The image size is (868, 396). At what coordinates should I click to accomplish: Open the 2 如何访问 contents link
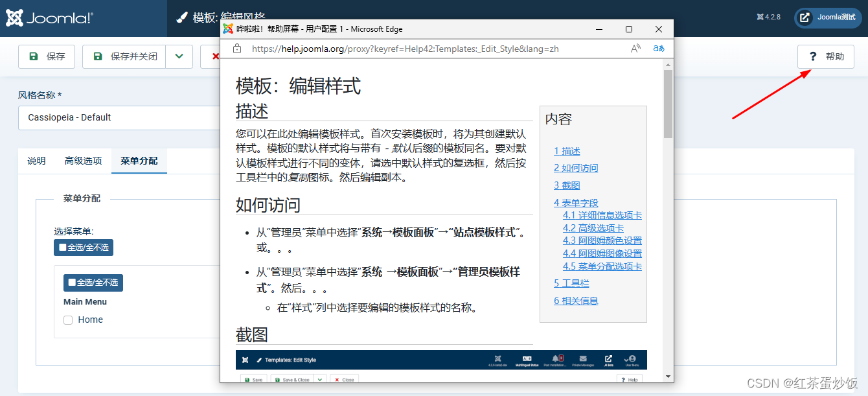point(576,168)
